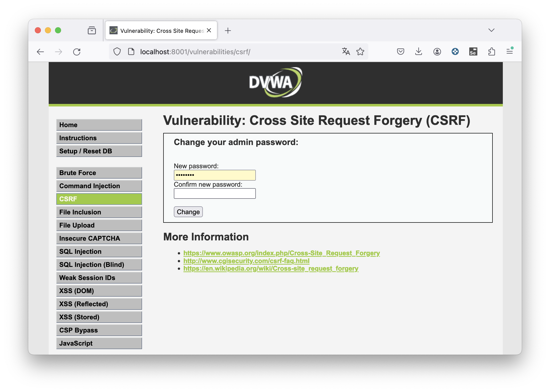The image size is (550, 392).
Task: Select the highlighted CSRF menu item
Action: [99, 199]
